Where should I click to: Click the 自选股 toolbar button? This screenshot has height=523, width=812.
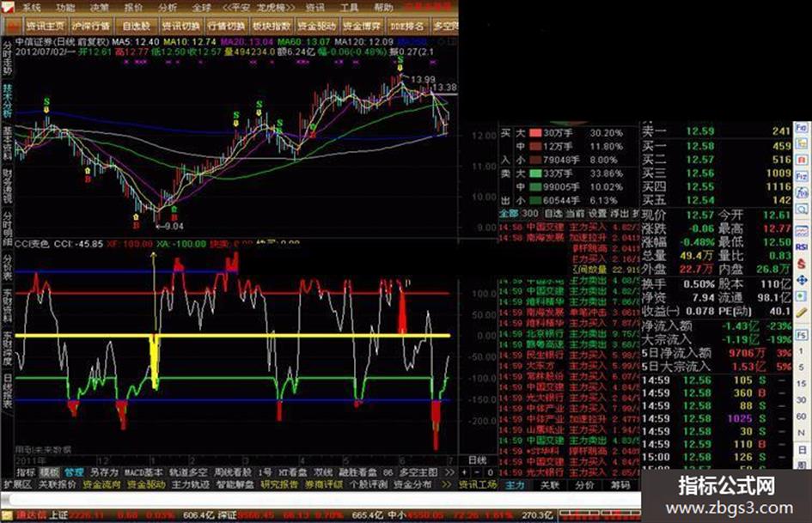click(136, 26)
